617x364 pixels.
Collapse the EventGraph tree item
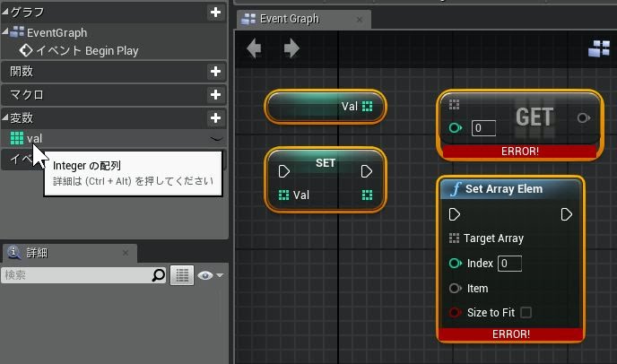pos(5,33)
